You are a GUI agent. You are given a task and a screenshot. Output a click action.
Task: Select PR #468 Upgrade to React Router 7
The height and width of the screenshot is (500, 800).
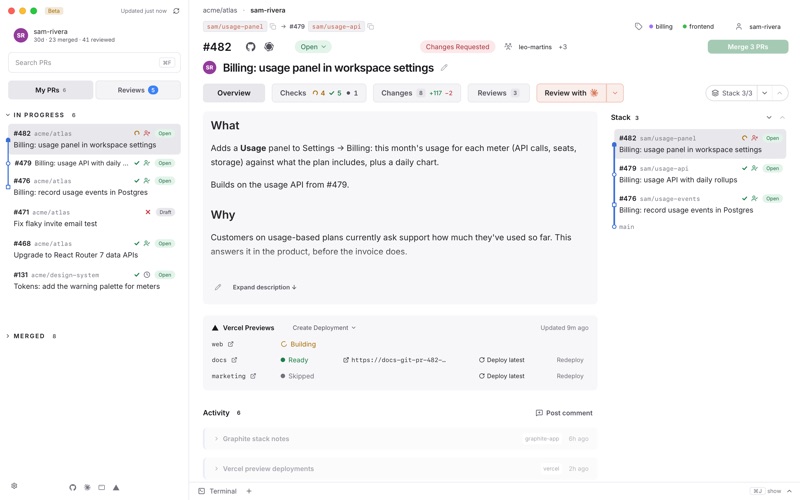pyautogui.click(x=94, y=249)
